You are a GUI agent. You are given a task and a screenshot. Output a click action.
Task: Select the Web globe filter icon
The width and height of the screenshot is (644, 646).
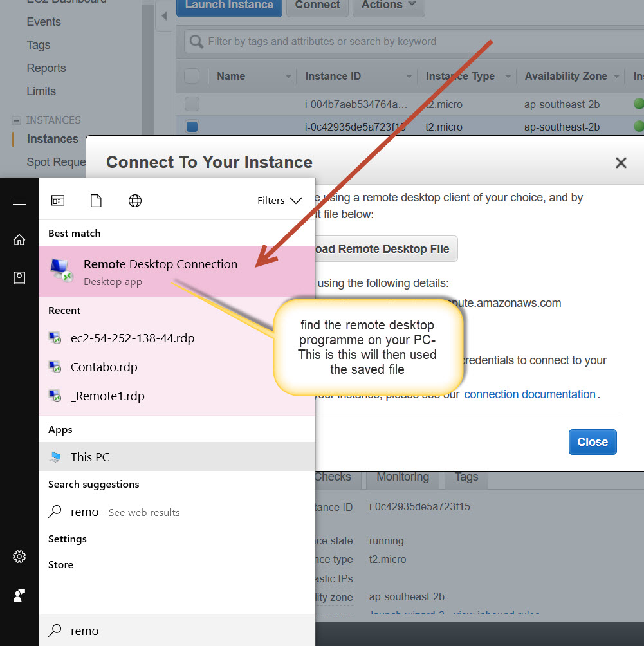pos(135,201)
